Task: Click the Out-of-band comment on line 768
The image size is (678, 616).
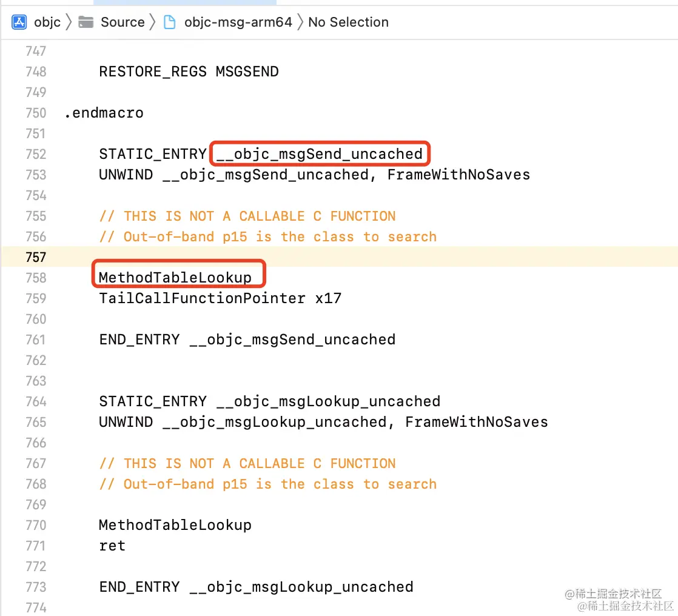Action: pyautogui.click(x=267, y=484)
